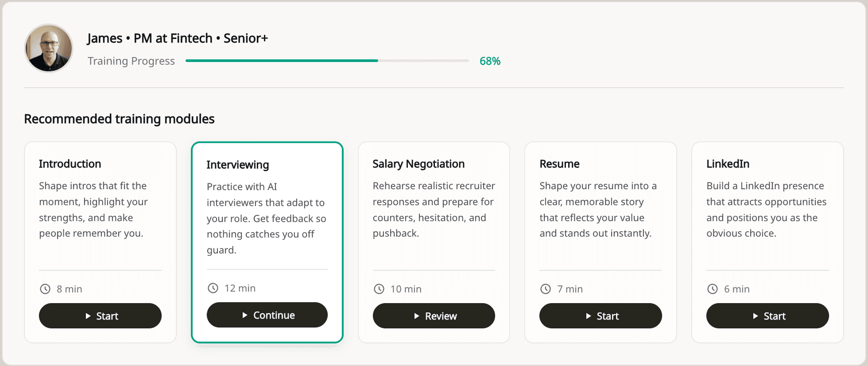Click the Resume card heading
The image size is (868, 366).
coord(559,164)
